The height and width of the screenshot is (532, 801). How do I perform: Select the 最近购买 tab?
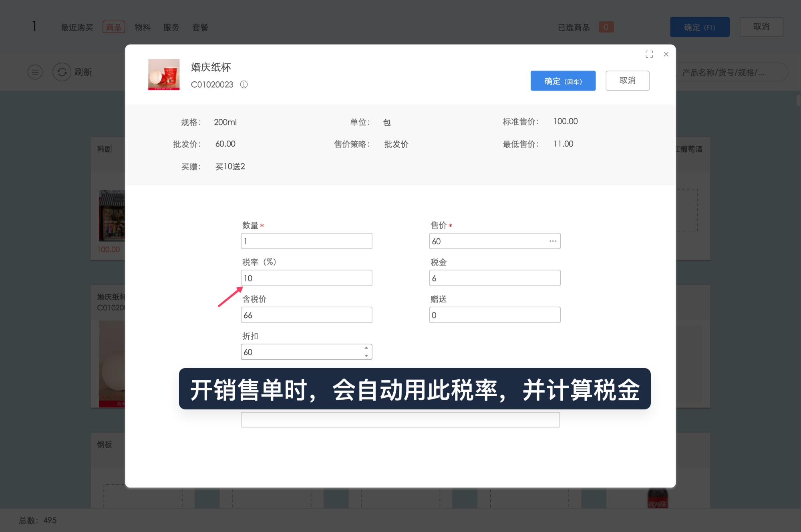pyautogui.click(x=76, y=27)
